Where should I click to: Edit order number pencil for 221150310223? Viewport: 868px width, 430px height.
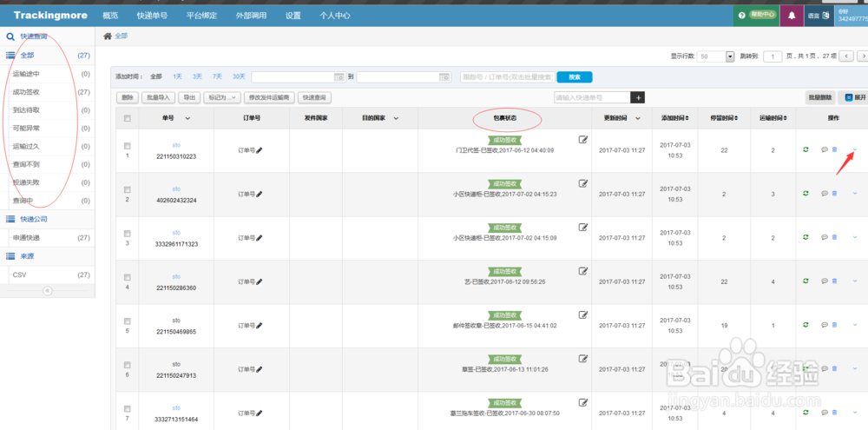pos(260,150)
